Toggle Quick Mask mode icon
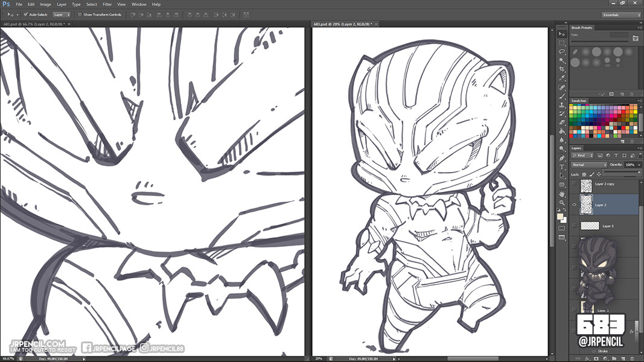This screenshot has height=362, width=644. pyautogui.click(x=562, y=228)
